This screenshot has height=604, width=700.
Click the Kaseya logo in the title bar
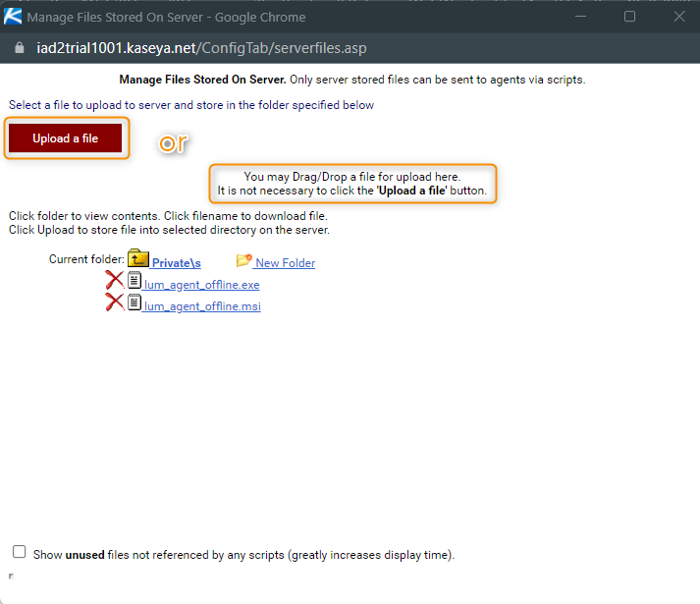[13, 17]
